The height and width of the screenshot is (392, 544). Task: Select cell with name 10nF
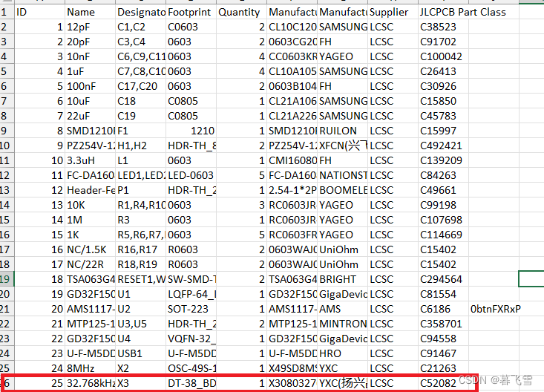(90, 56)
